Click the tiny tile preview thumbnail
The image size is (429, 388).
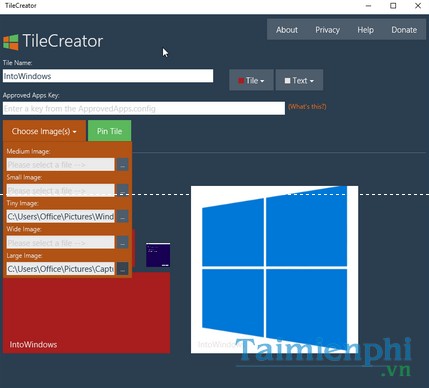(158, 255)
